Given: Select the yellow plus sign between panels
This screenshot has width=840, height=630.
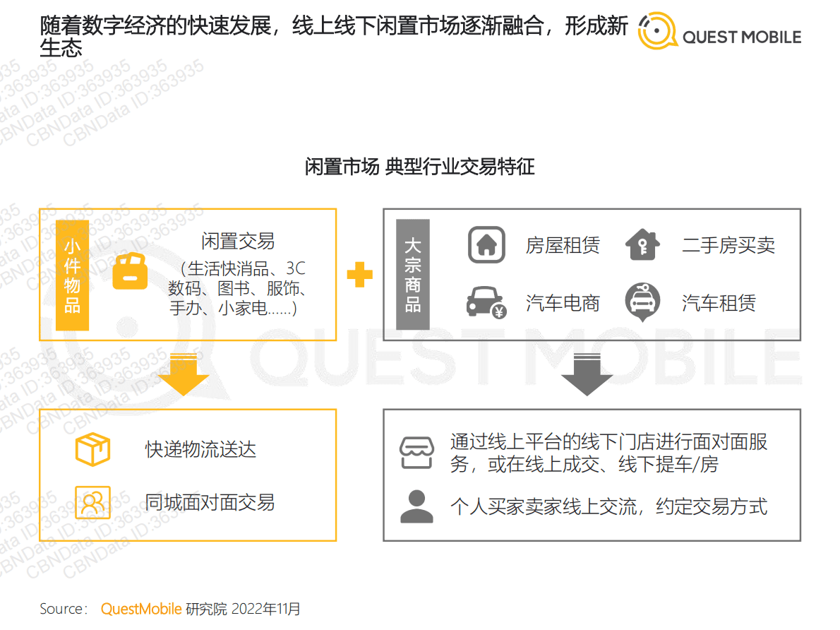Looking at the screenshot, I should [360, 274].
